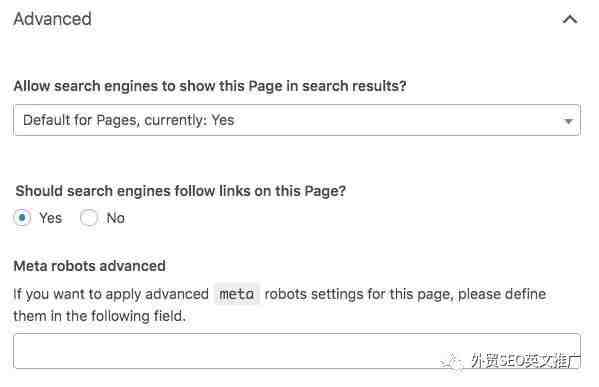Select the No radio button for following links
Image resolution: width=599 pixels, height=387 pixels.
tap(89, 218)
